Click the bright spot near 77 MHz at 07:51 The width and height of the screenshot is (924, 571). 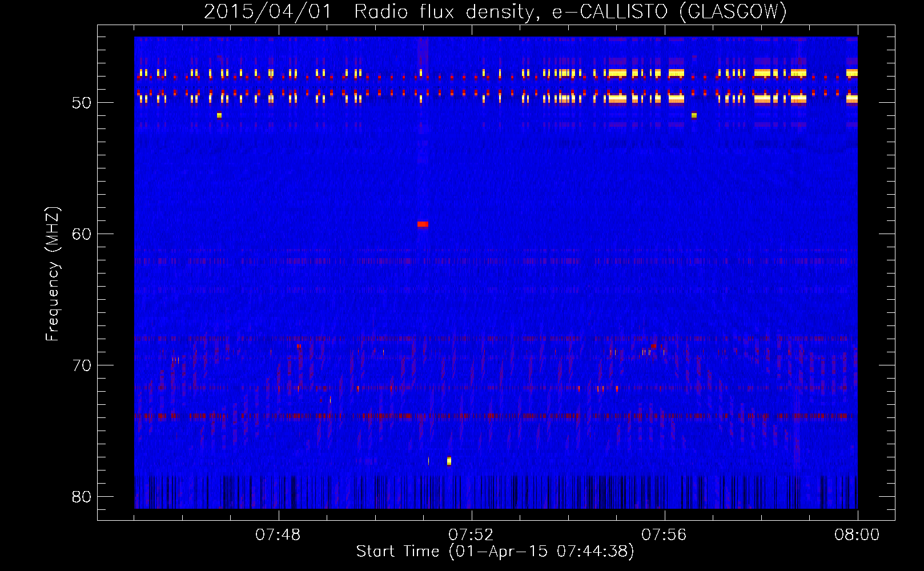[449, 461]
